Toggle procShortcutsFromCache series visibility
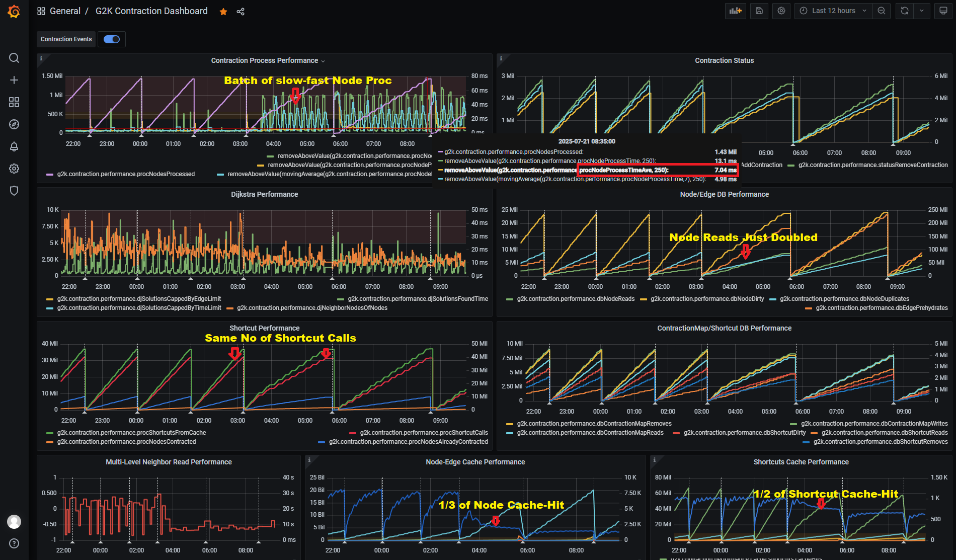This screenshot has width=956, height=560. (x=131, y=433)
